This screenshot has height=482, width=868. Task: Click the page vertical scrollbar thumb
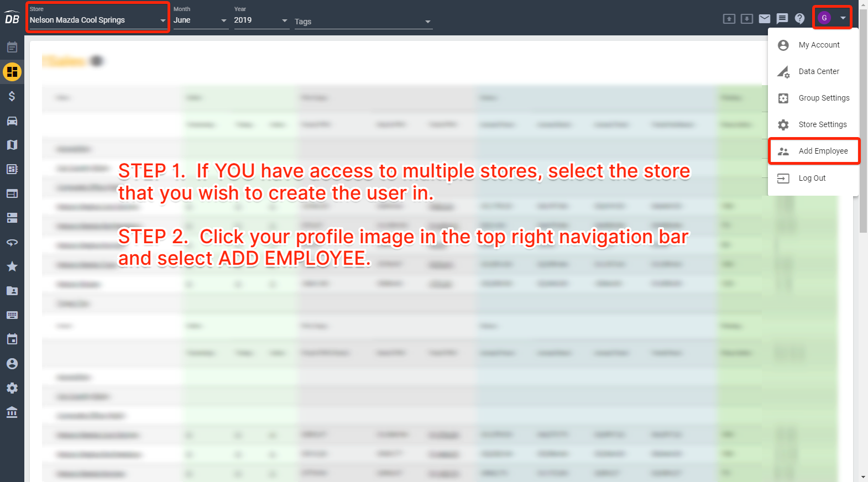(864, 120)
